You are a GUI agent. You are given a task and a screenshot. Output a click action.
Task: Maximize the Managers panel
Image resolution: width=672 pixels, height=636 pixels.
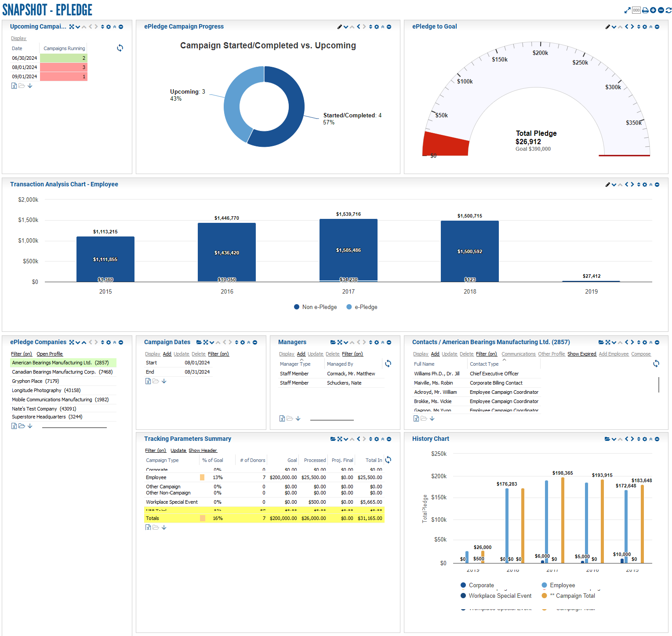pyautogui.click(x=340, y=342)
